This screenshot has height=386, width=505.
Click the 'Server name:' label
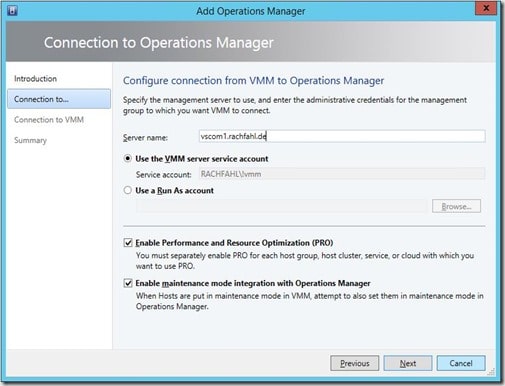(145, 137)
